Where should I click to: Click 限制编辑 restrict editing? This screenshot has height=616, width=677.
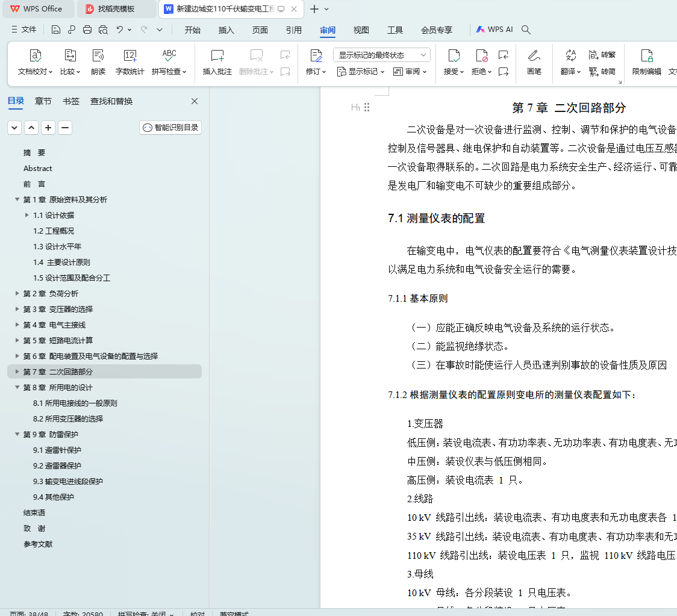pyautogui.click(x=646, y=62)
